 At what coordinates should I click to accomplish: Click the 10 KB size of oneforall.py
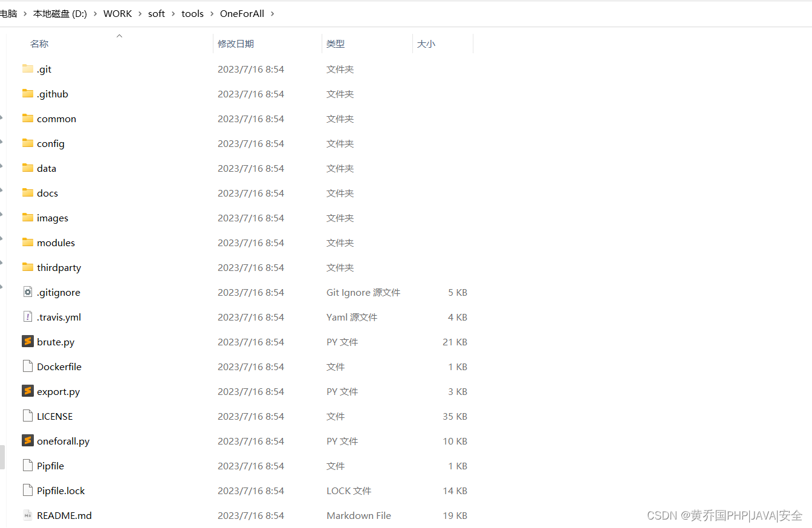point(455,441)
